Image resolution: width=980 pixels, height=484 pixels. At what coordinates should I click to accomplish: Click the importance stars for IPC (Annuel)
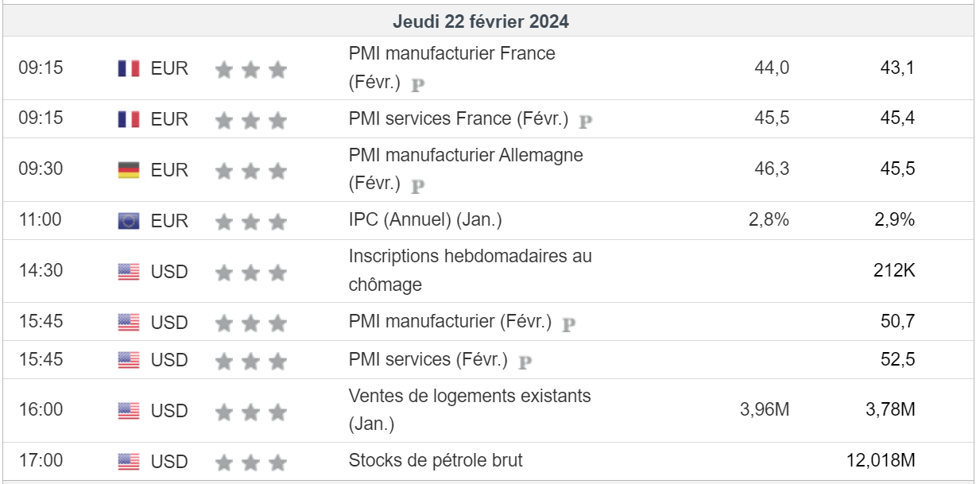pos(250,222)
